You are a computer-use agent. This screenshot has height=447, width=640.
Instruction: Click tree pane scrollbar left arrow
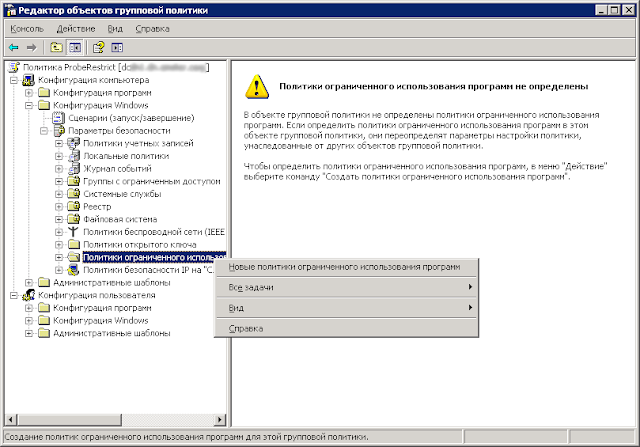point(11,419)
